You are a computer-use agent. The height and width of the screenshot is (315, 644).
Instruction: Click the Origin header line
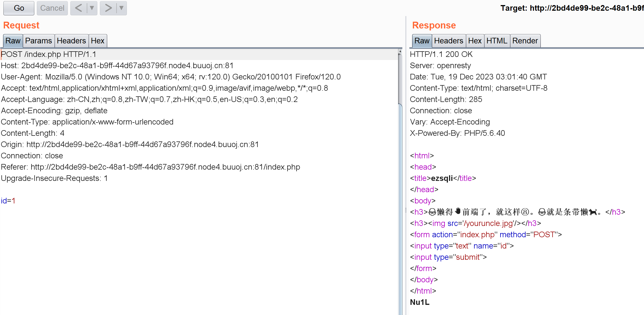(x=130, y=144)
